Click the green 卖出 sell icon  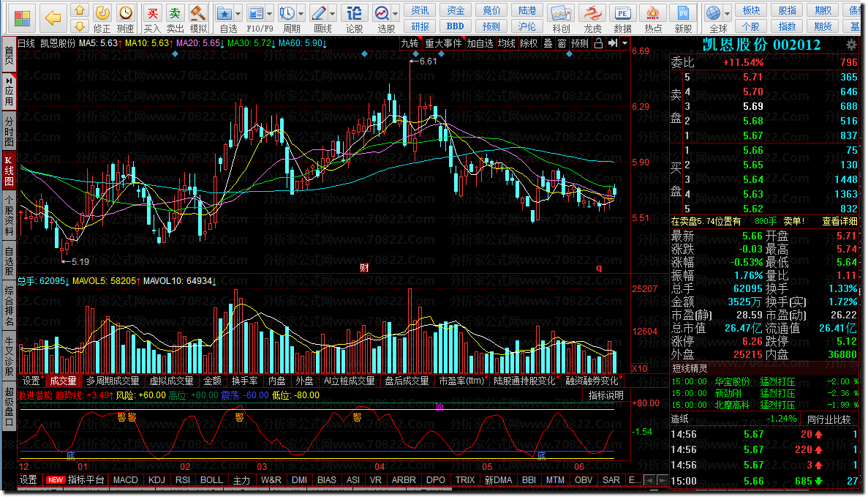(x=175, y=12)
